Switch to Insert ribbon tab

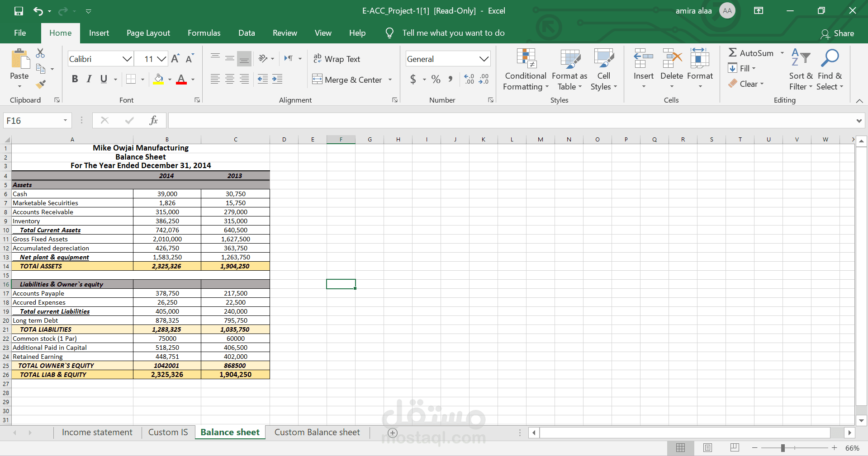[x=99, y=33]
